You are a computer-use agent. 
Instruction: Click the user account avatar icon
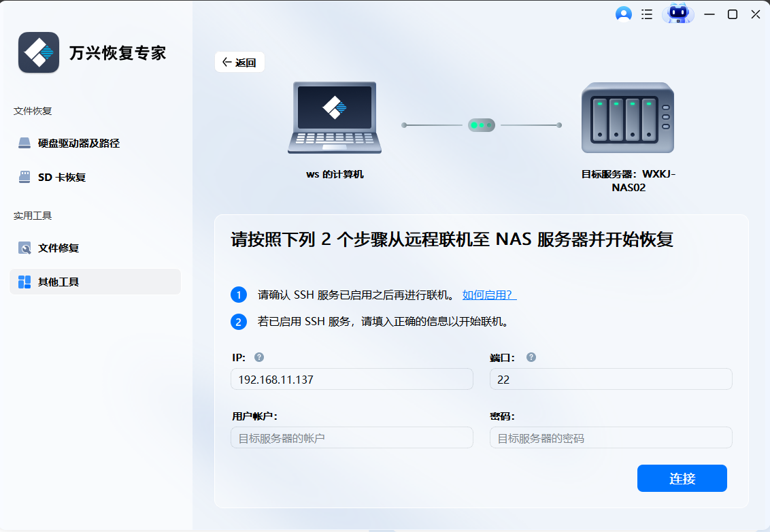[623, 14]
